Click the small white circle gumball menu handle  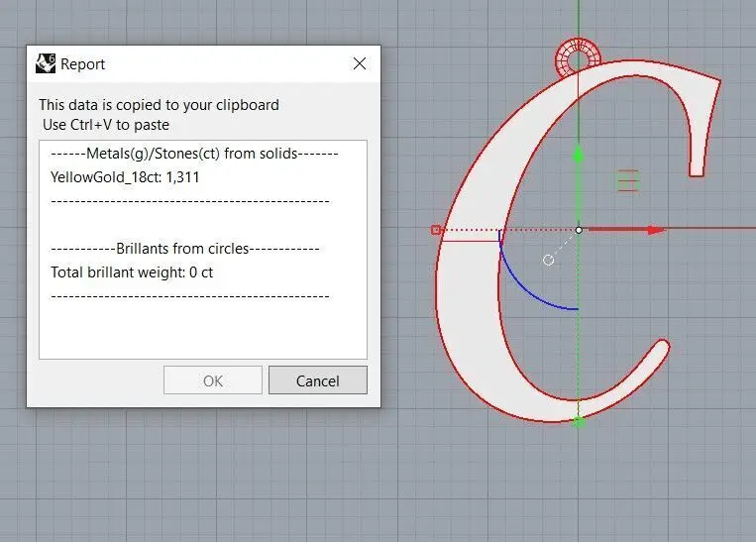click(548, 261)
